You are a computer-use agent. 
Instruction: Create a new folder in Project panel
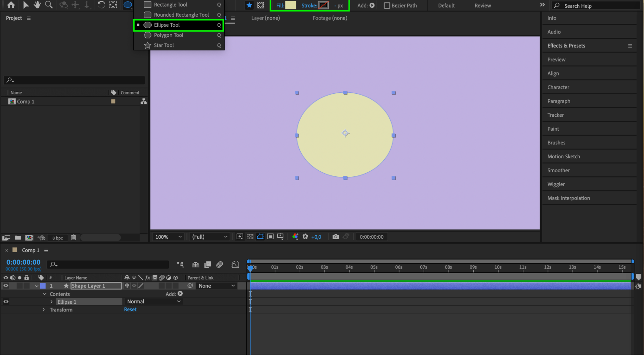click(18, 238)
